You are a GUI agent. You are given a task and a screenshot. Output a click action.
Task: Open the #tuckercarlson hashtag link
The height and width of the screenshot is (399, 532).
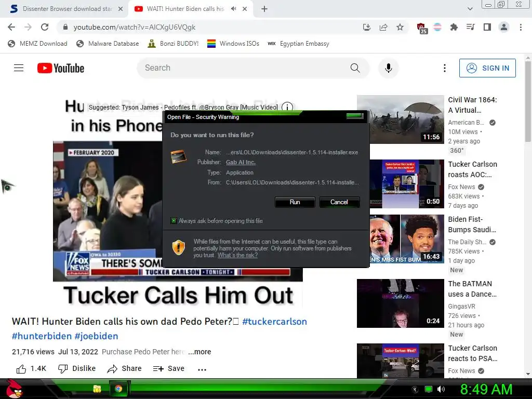pos(274,321)
